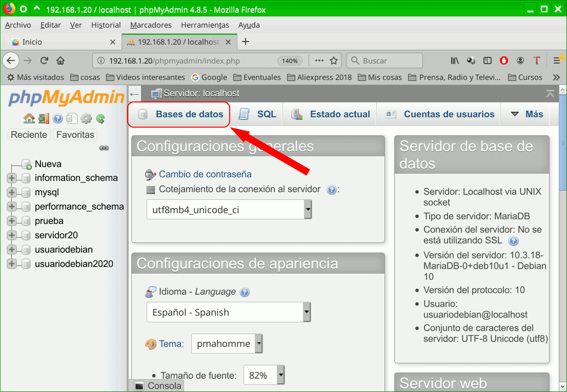
Task: Refresh navigation panel with green reload icon
Action: (x=100, y=118)
